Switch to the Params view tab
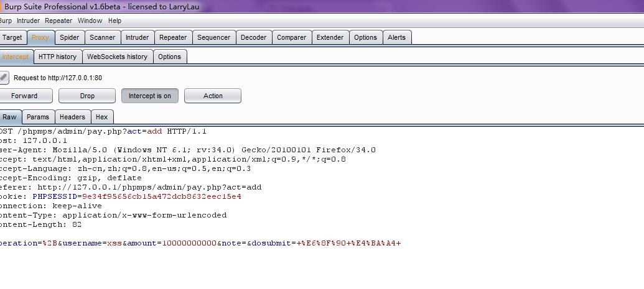Viewport: 644px width, 289px height. (x=38, y=117)
